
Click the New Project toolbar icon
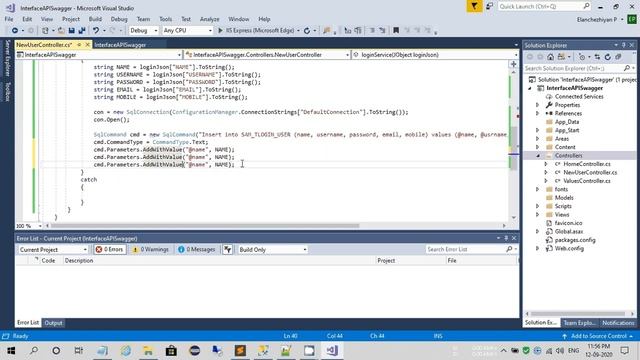45,31
